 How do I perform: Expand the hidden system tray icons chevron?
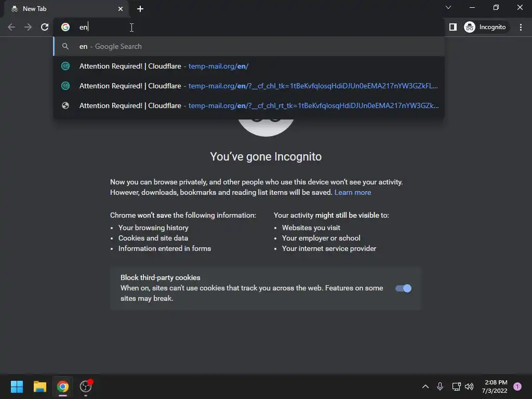pos(425,387)
